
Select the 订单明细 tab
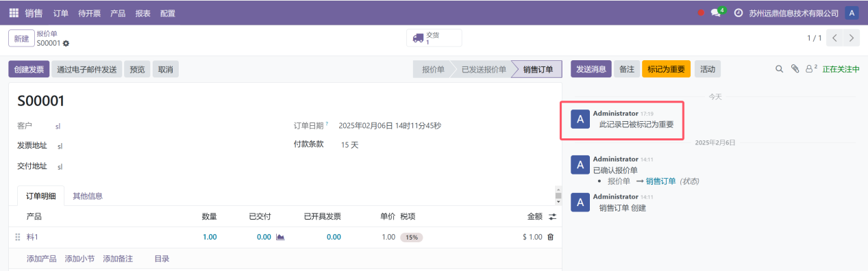[40, 196]
